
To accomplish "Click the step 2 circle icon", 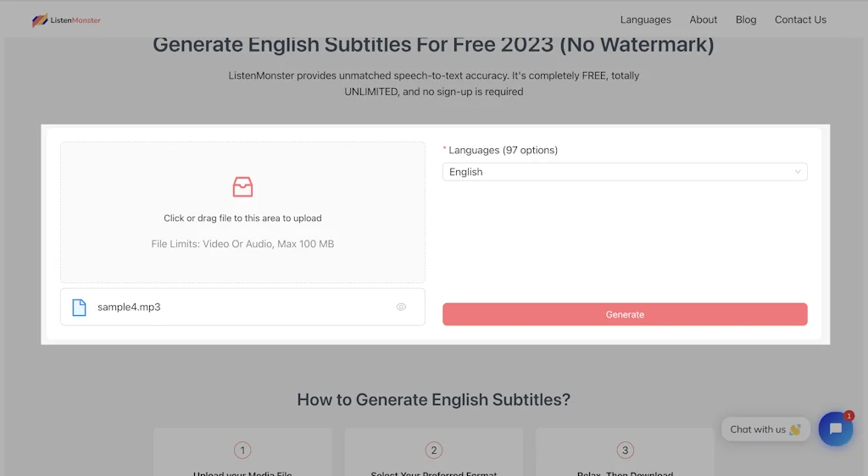I will [x=434, y=451].
